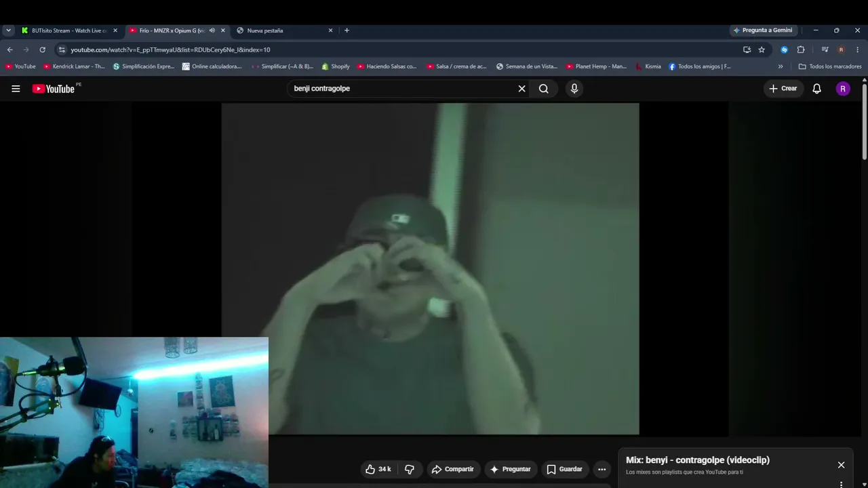Open the Shopify bookmark
Viewport: 868px width, 488px height.
pos(336,66)
